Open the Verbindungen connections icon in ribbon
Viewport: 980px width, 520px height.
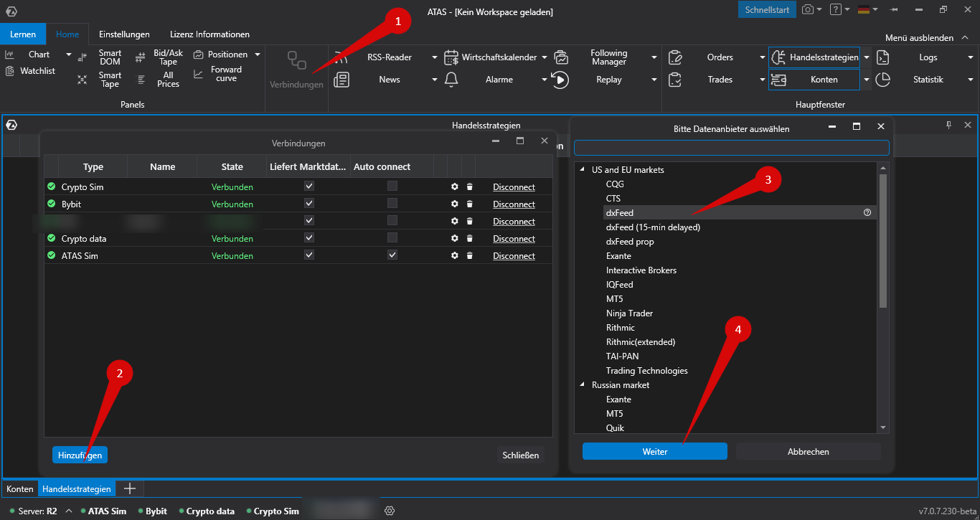(296, 61)
